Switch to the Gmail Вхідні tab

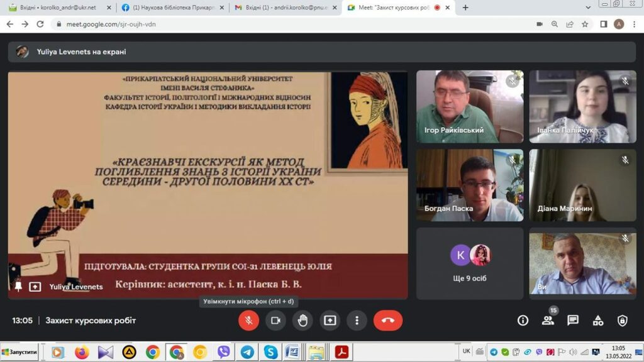coord(281,8)
